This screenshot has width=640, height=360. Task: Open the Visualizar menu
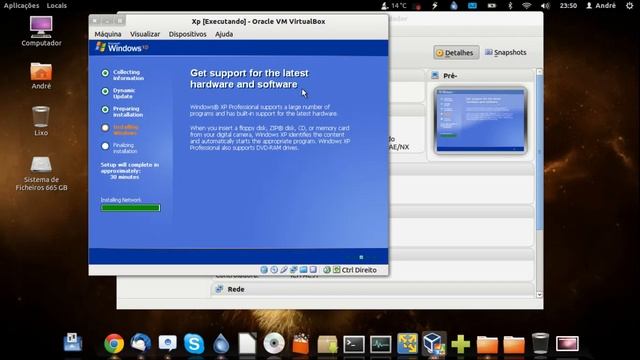145,34
